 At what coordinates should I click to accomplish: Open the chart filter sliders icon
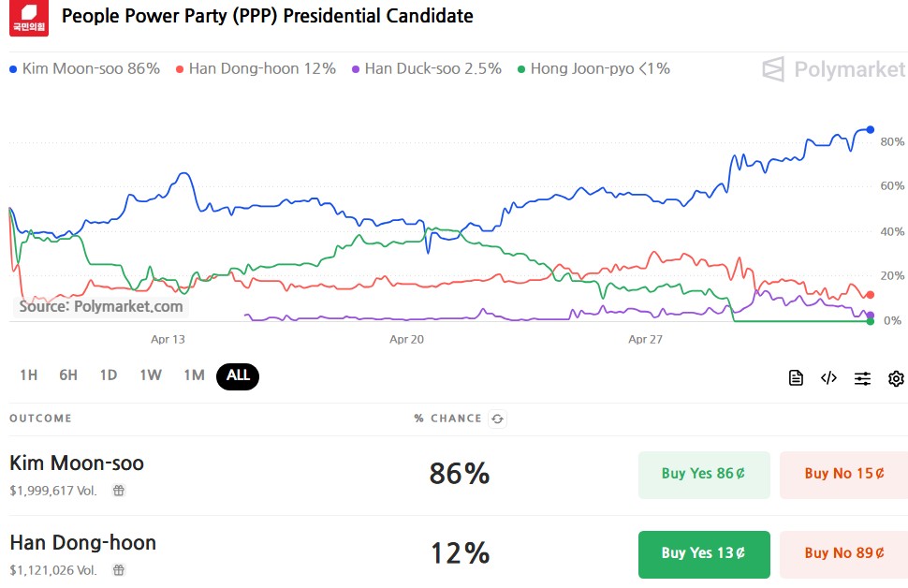click(x=862, y=378)
